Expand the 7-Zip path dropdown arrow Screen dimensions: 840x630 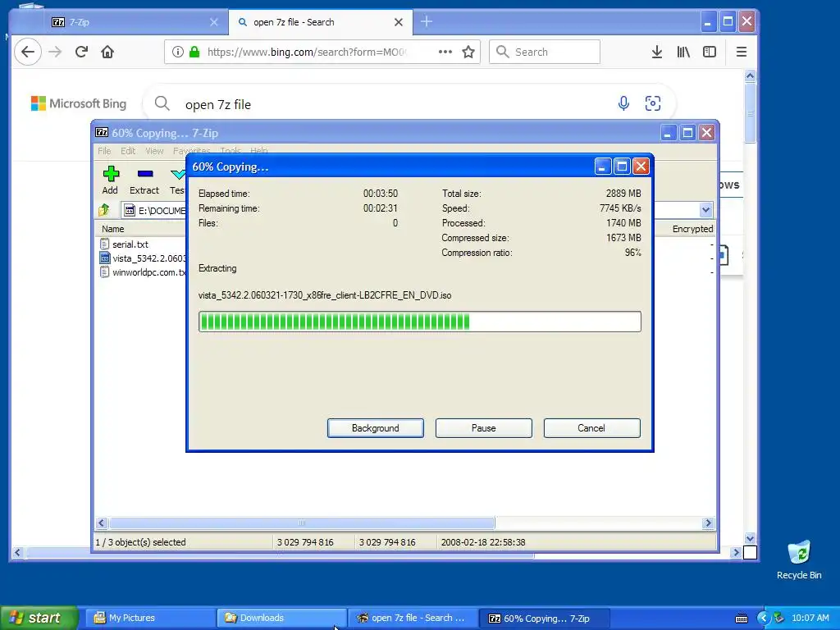pos(705,210)
